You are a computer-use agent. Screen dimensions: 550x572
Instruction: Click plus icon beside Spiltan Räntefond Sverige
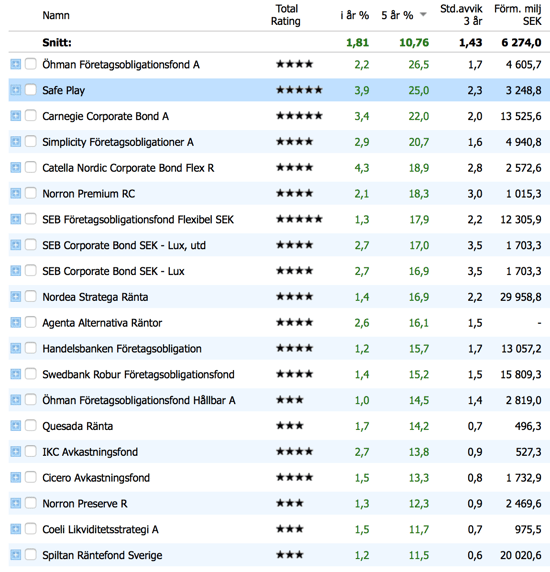[15, 555]
